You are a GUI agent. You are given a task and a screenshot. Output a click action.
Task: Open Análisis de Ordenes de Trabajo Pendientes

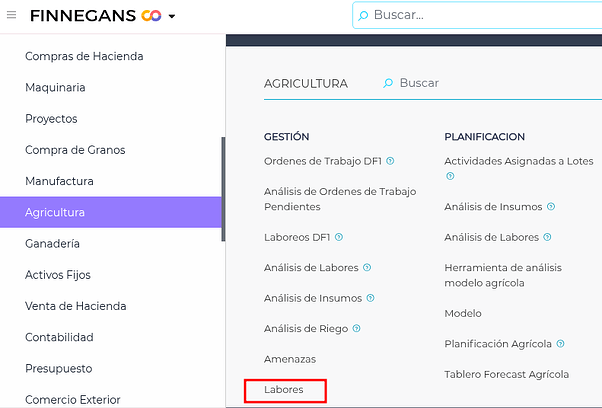(340, 199)
